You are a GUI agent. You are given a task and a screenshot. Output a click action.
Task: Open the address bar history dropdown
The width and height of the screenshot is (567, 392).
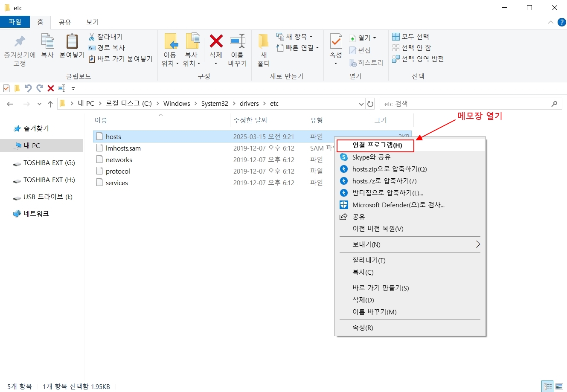(x=361, y=104)
